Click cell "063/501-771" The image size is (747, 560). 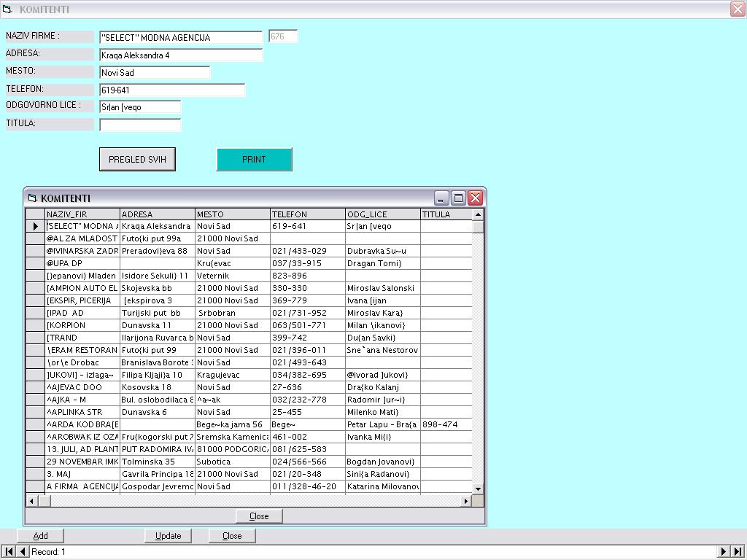coord(308,325)
